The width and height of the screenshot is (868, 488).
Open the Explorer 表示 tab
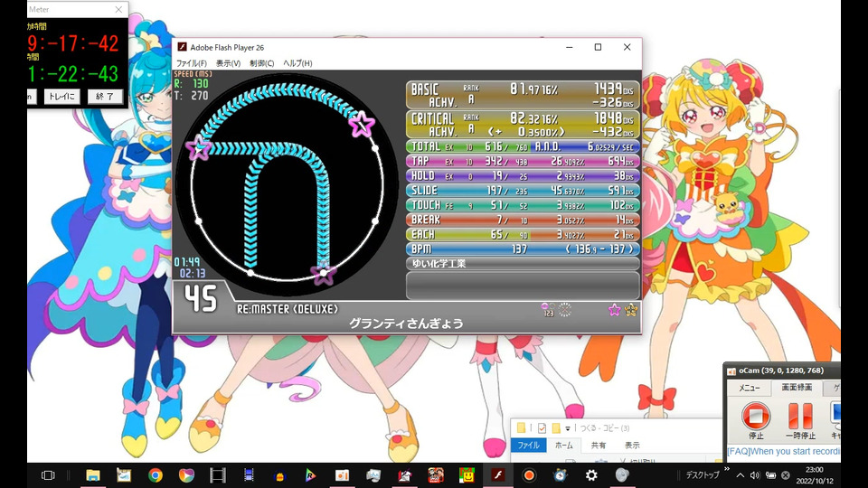pyautogui.click(x=632, y=445)
